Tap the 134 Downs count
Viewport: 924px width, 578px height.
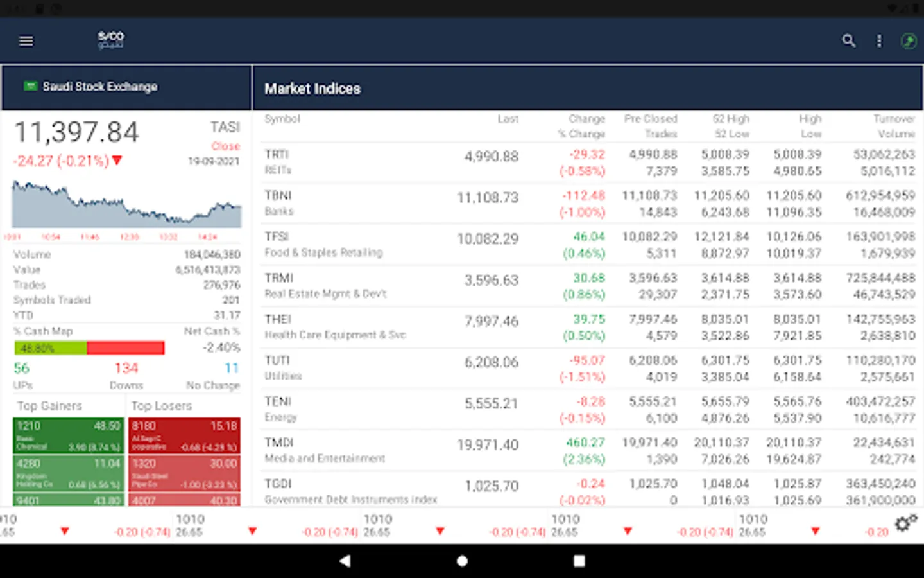pos(126,368)
